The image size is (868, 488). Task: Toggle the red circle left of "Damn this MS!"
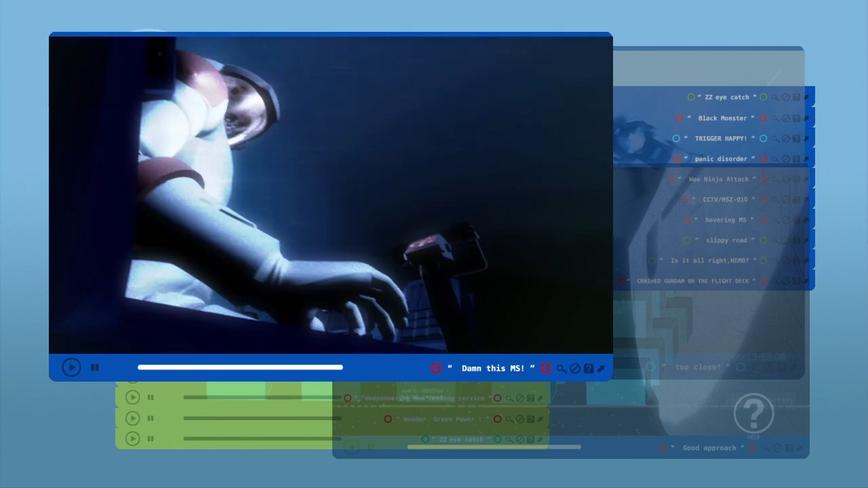click(x=436, y=368)
